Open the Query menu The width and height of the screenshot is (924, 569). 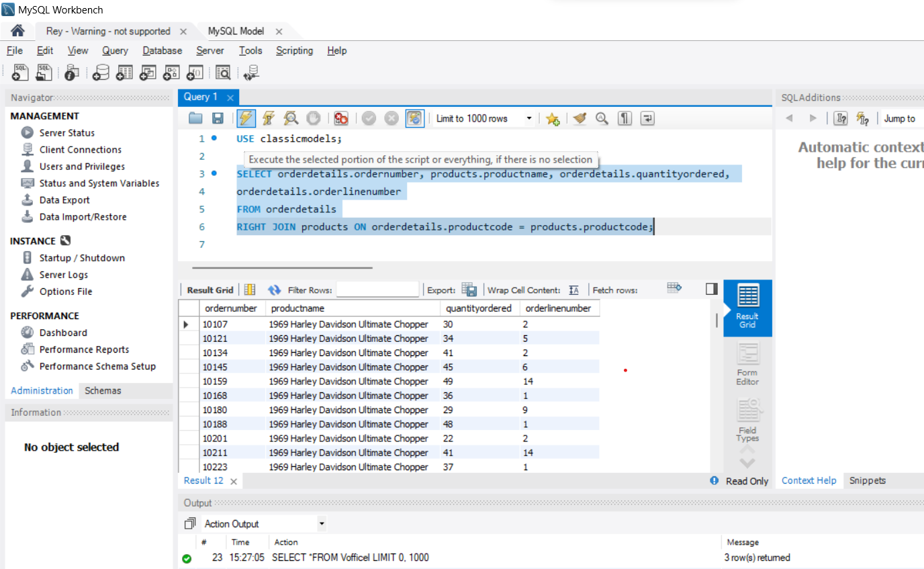click(115, 50)
